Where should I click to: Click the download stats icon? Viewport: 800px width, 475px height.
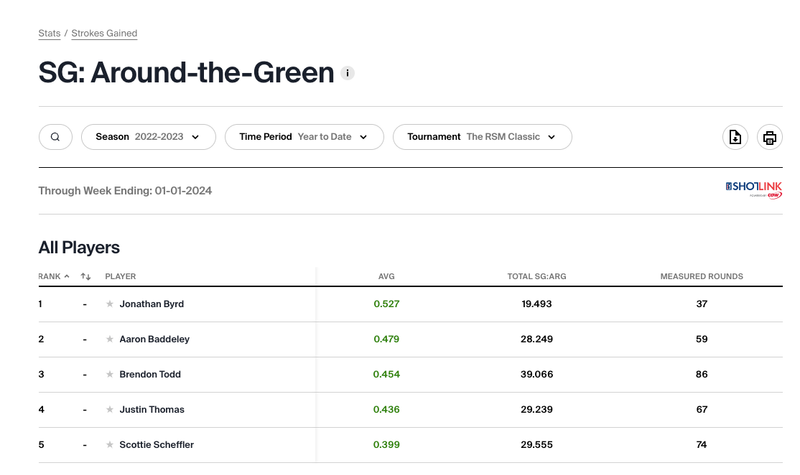point(735,137)
